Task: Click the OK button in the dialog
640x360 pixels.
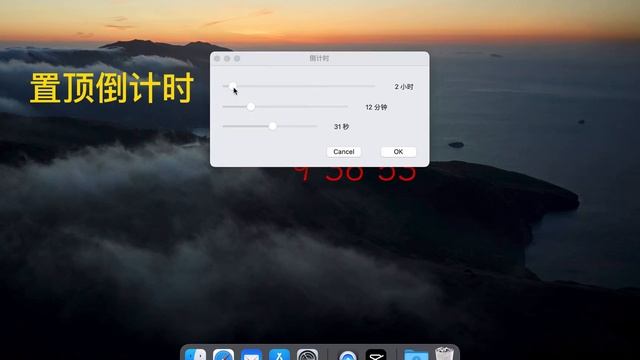Action: tap(398, 152)
